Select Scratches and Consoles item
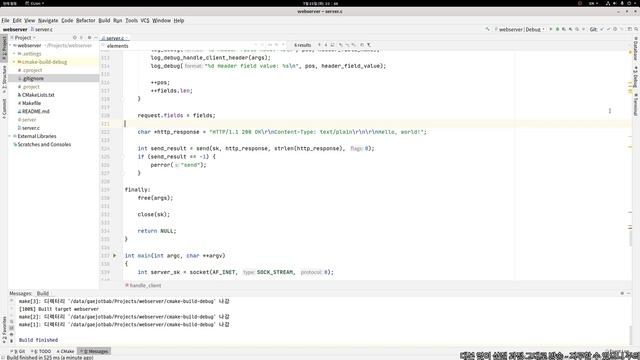This screenshot has height=360, width=640. [x=42, y=144]
